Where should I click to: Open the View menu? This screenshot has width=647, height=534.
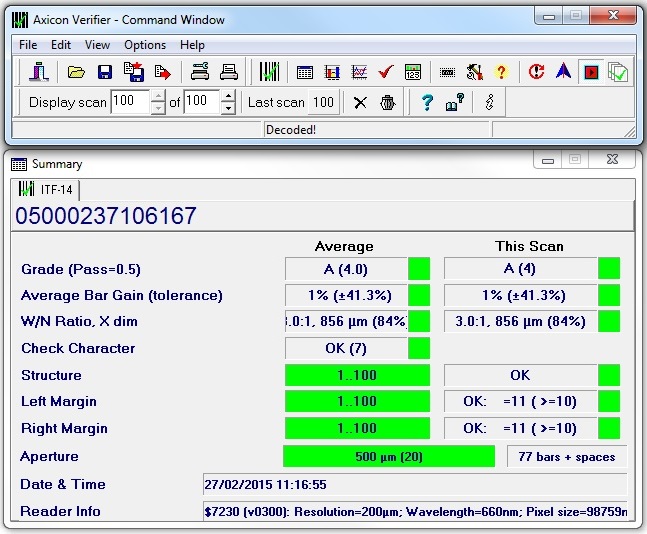(97, 45)
